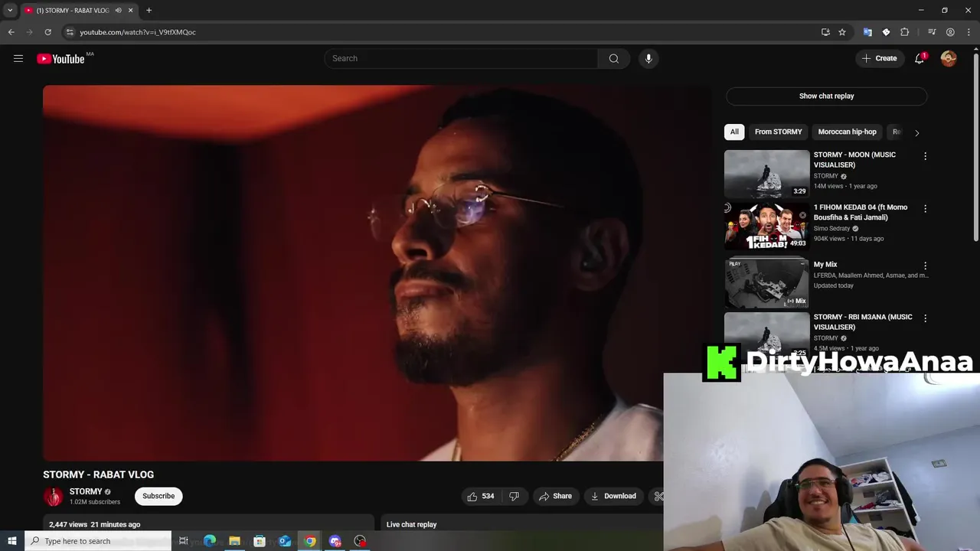Open STORMY - MOON (MUSIC VISUALISER) title
The image size is (980, 551).
tap(854, 159)
